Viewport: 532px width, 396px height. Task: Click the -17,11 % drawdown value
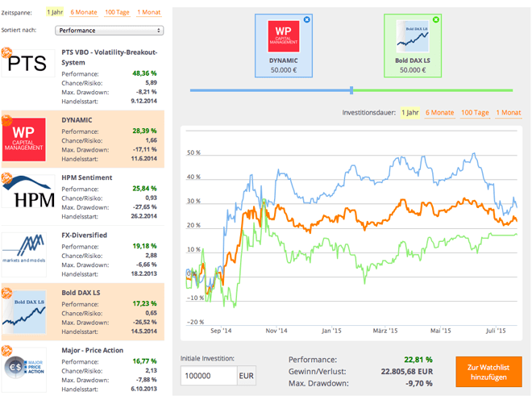(x=145, y=149)
